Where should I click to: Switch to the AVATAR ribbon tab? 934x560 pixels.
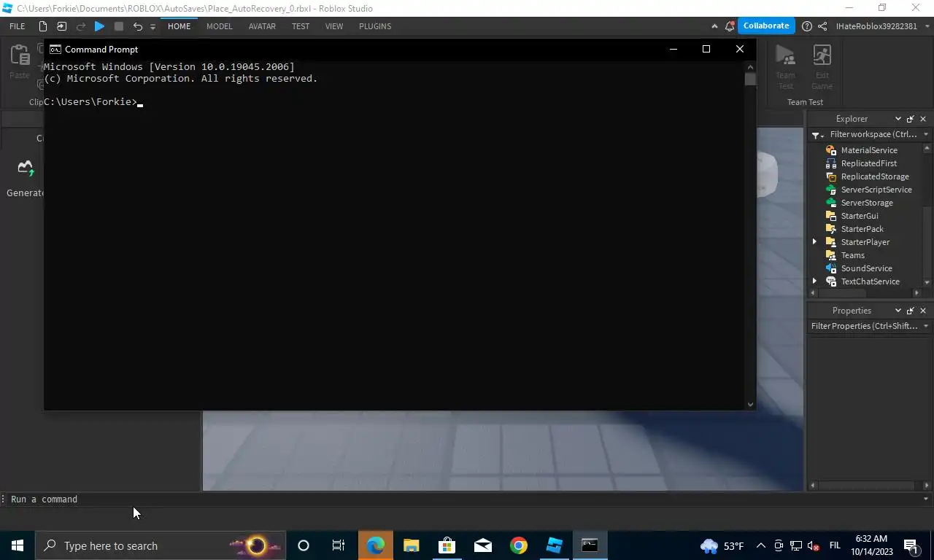(x=262, y=26)
